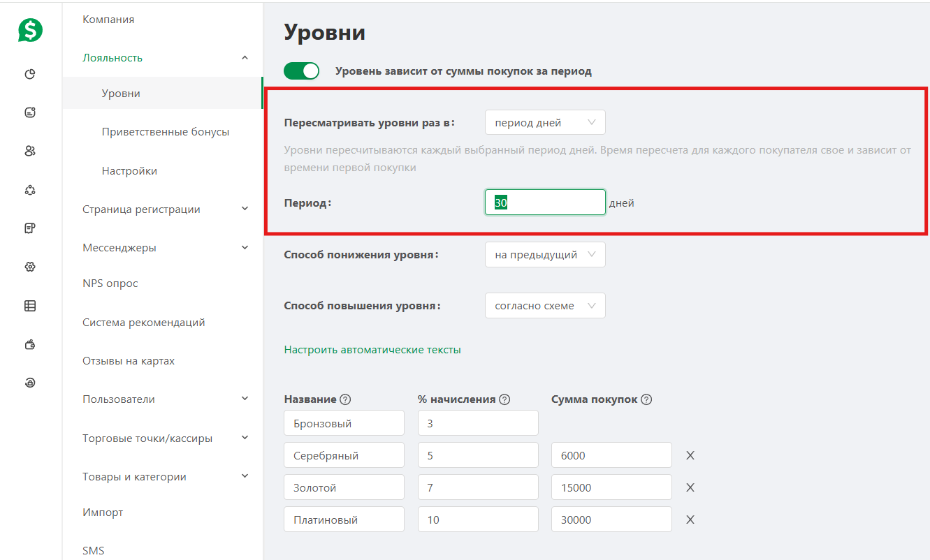The image size is (930, 560).
Task: Open the Настройки submenu item
Action: (129, 171)
